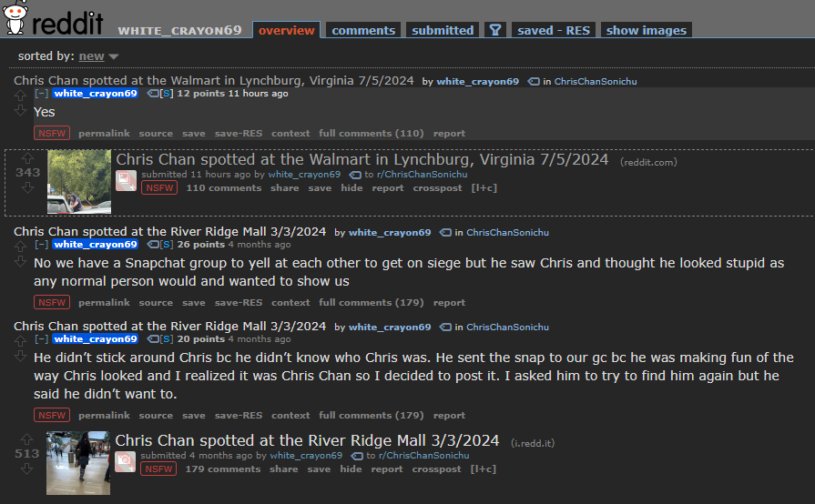Collapse the 'Yes' comment with [-] toggle

click(42, 94)
